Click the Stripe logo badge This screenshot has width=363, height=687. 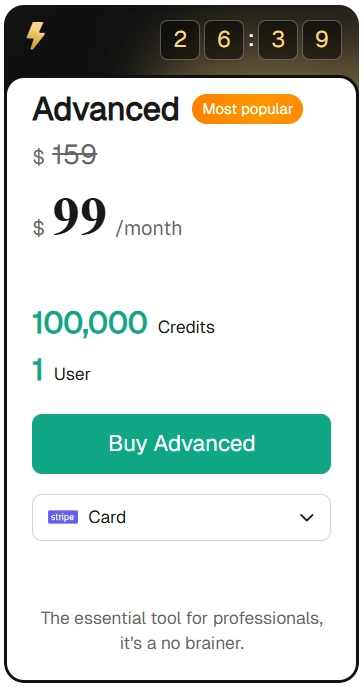(x=63, y=517)
